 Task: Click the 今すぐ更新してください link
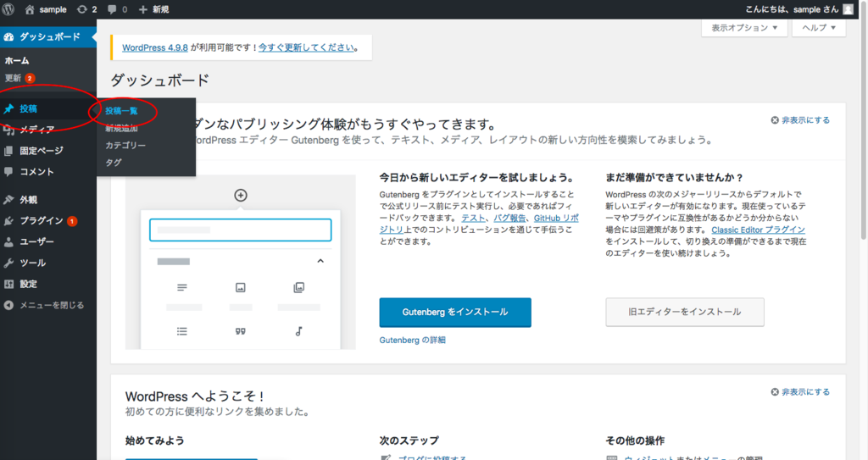[306, 47]
